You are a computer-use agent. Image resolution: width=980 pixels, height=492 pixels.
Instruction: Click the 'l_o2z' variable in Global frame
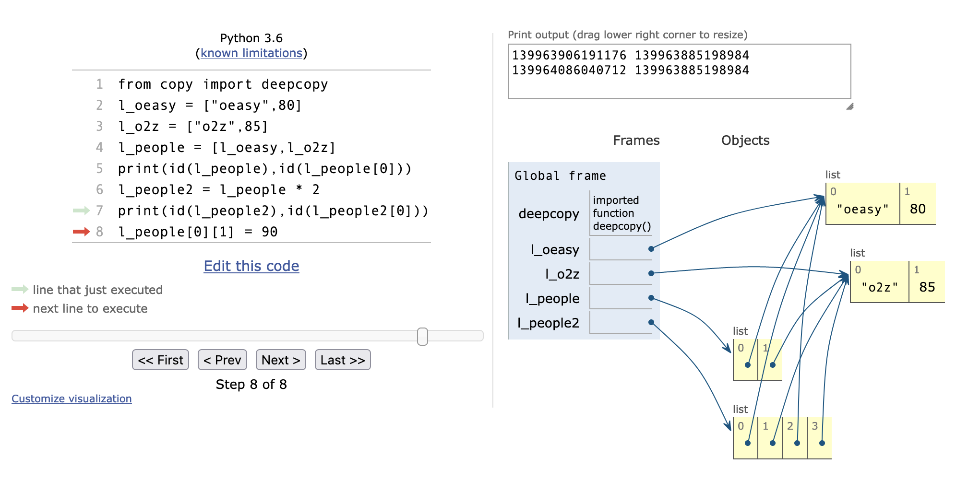pos(562,274)
